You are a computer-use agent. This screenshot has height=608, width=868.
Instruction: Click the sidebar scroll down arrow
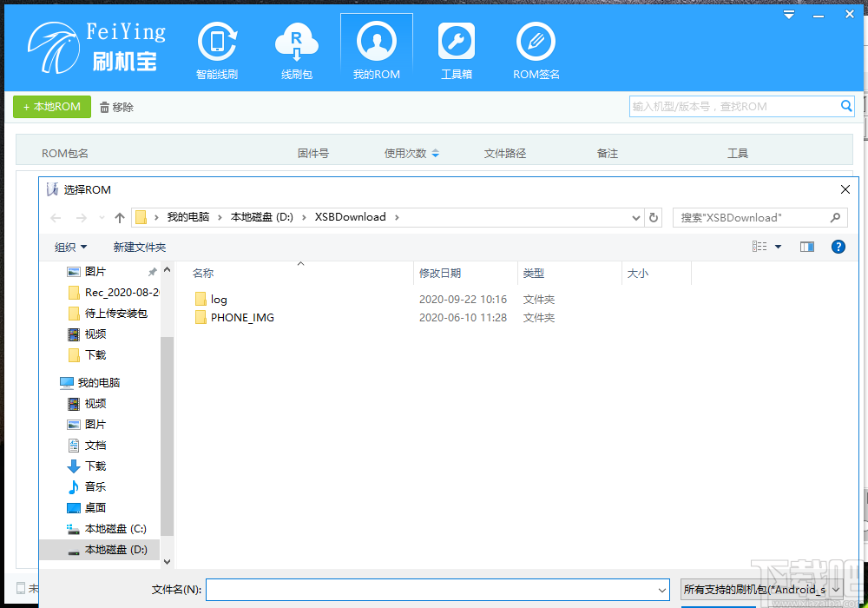click(168, 561)
